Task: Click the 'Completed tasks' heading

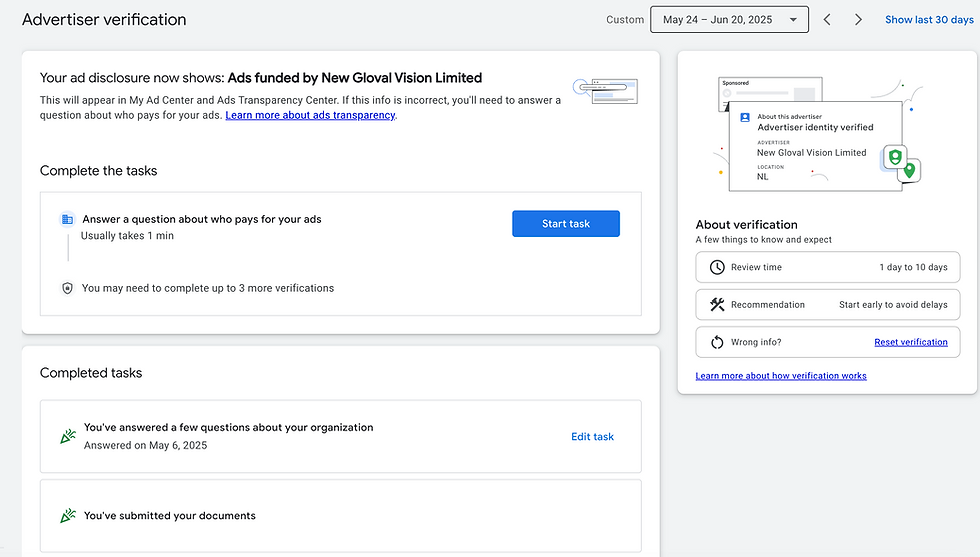Action: [91, 373]
